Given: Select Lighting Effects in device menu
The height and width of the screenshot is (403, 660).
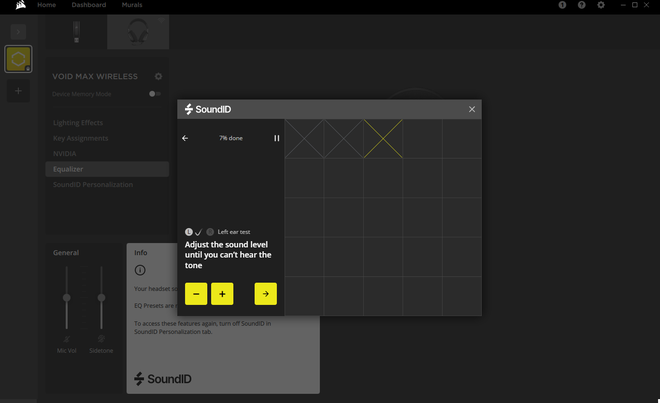Looking at the screenshot, I should point(78,122).
